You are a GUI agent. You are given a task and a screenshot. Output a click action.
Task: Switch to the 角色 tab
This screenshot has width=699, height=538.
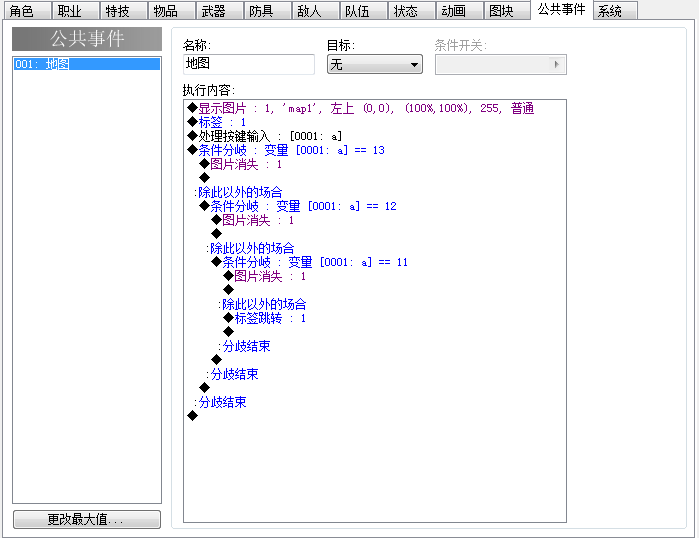pos(26,11)
